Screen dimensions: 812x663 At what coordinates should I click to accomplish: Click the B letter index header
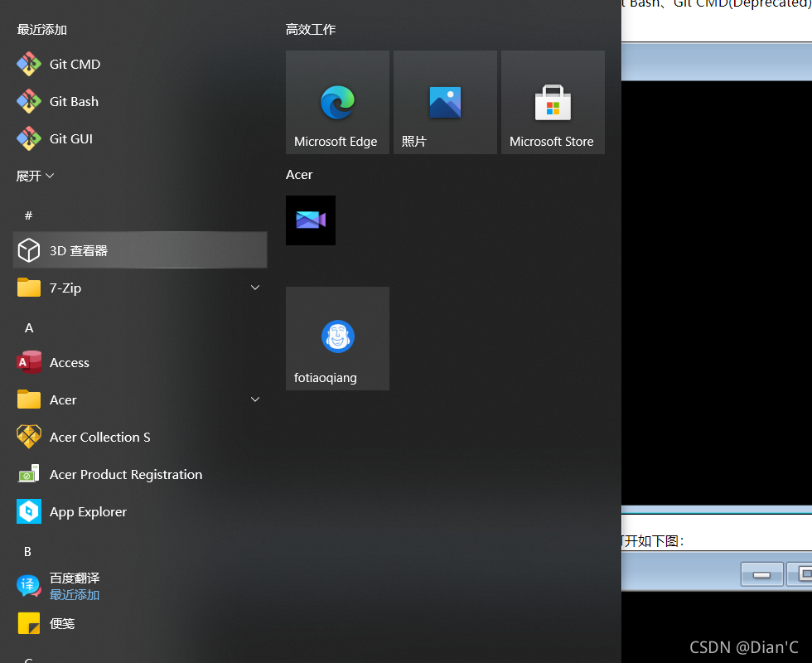(28, 552)
